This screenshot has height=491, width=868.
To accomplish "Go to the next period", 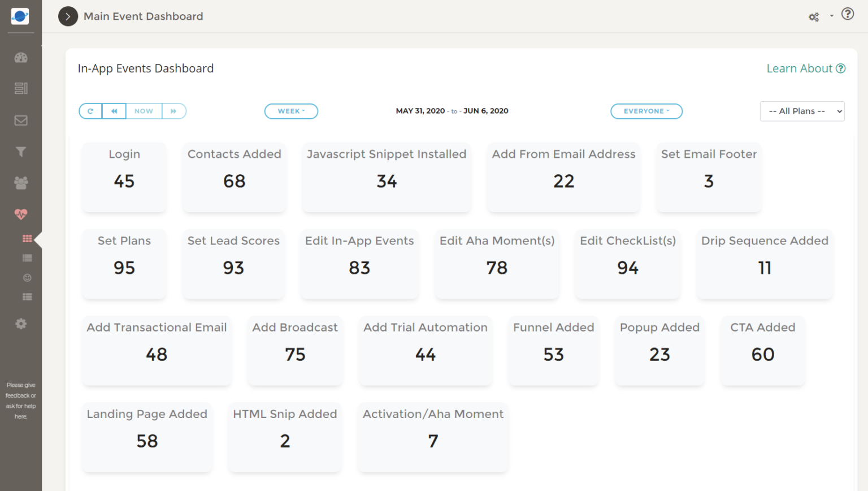I will 174,111.
